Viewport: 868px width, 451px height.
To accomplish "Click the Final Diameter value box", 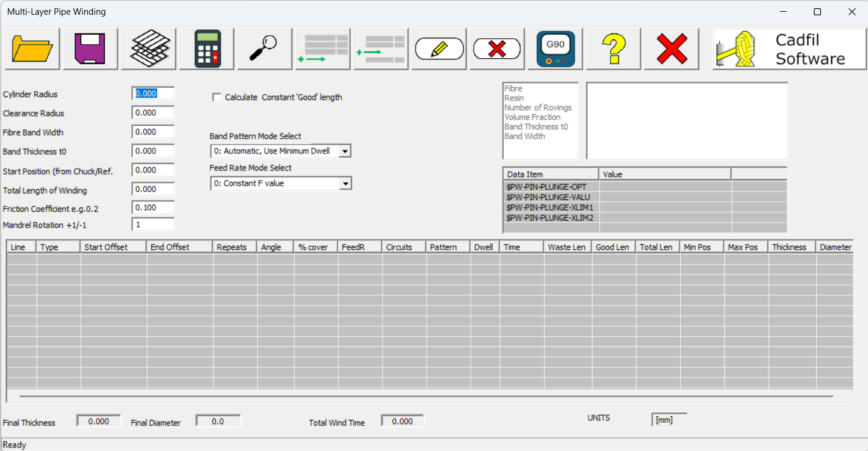I will 218,421.
